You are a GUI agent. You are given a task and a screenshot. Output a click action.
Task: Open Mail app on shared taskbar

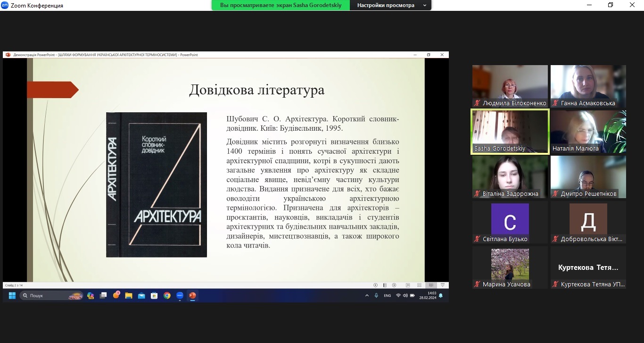coord(141,296)
